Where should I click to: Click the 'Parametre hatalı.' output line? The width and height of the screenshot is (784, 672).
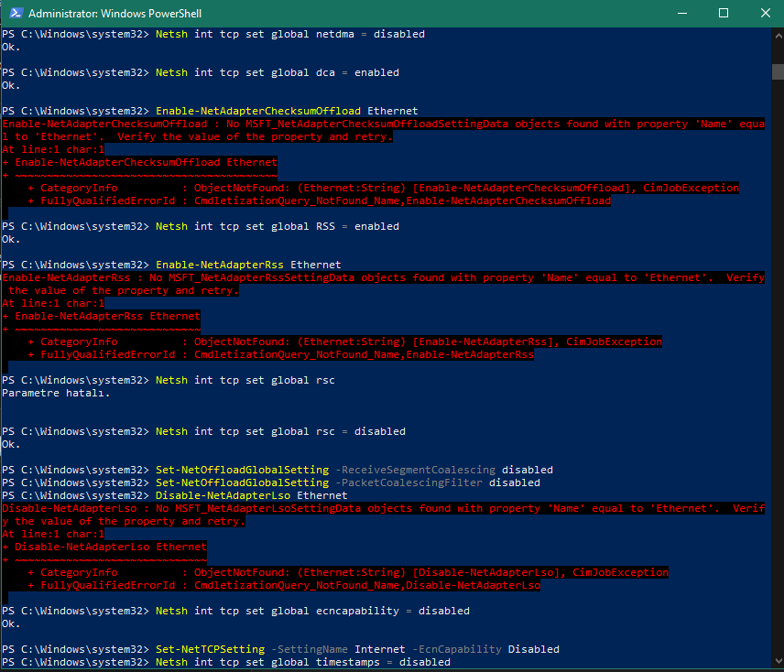pos(56,393)
